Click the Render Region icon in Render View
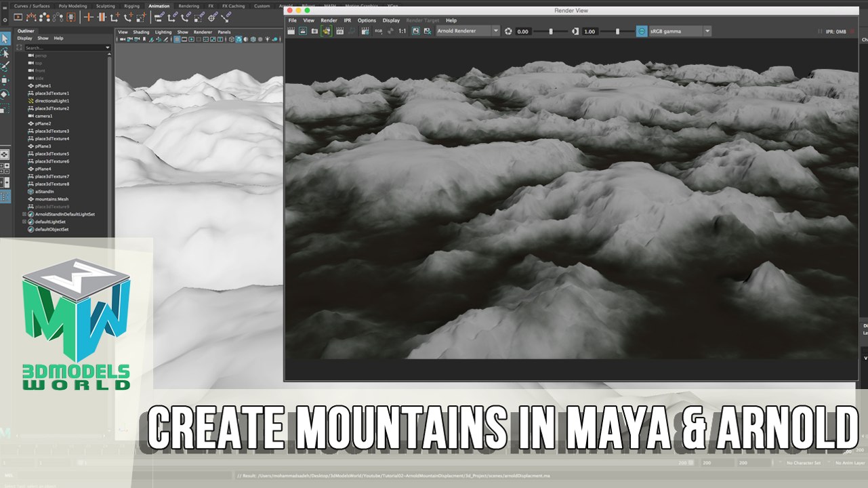Image resolution: width=868 pixels, height=488 pixels. pyautogui.click(x=302, y=31)
